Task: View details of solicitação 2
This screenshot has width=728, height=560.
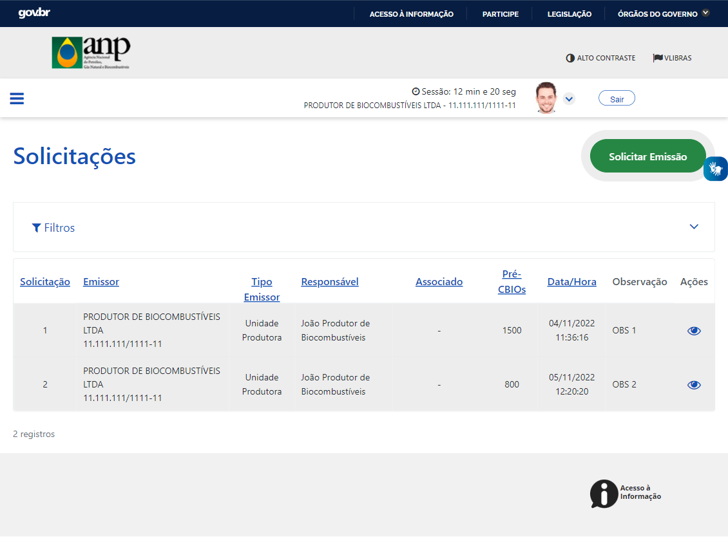Action: click(x=694, y=385)
